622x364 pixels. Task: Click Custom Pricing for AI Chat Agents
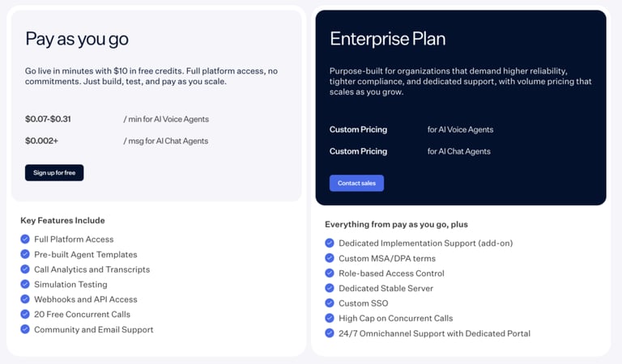pyautogui.click(x=358, y=151)
